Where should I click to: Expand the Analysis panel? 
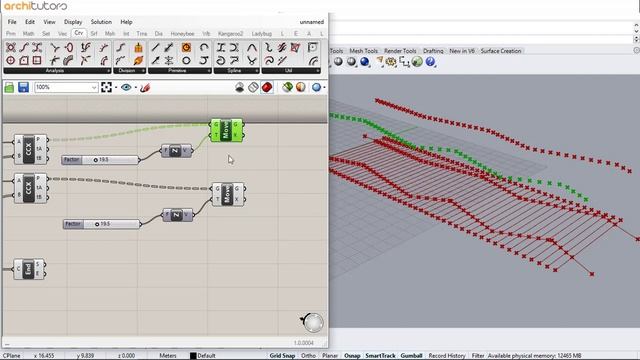coord(58,71)
